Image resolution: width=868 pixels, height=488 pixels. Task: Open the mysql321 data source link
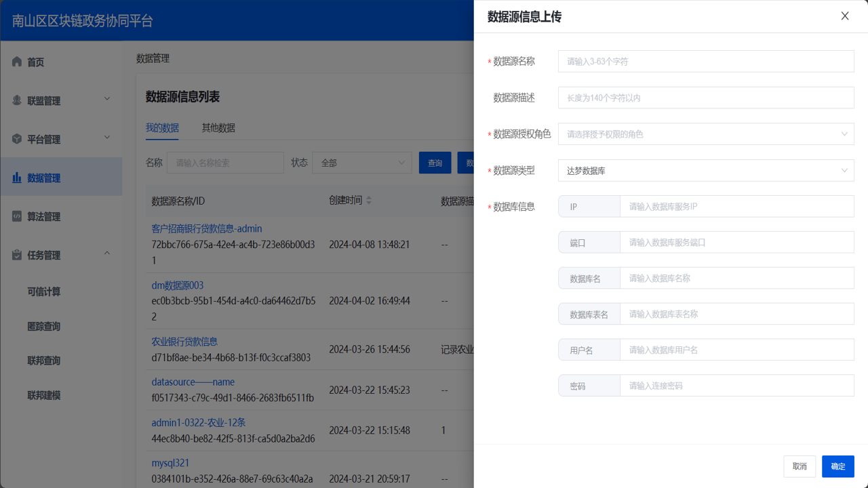(x=170, y=463)
